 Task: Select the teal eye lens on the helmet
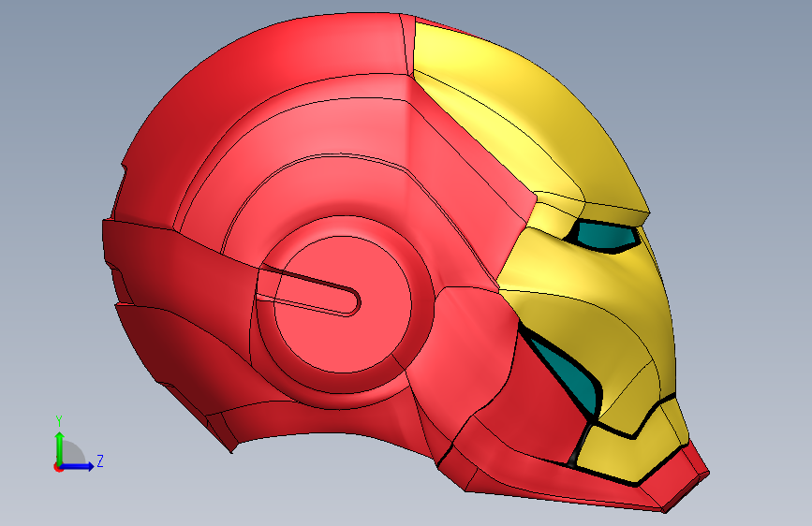(x=607, y=235)
